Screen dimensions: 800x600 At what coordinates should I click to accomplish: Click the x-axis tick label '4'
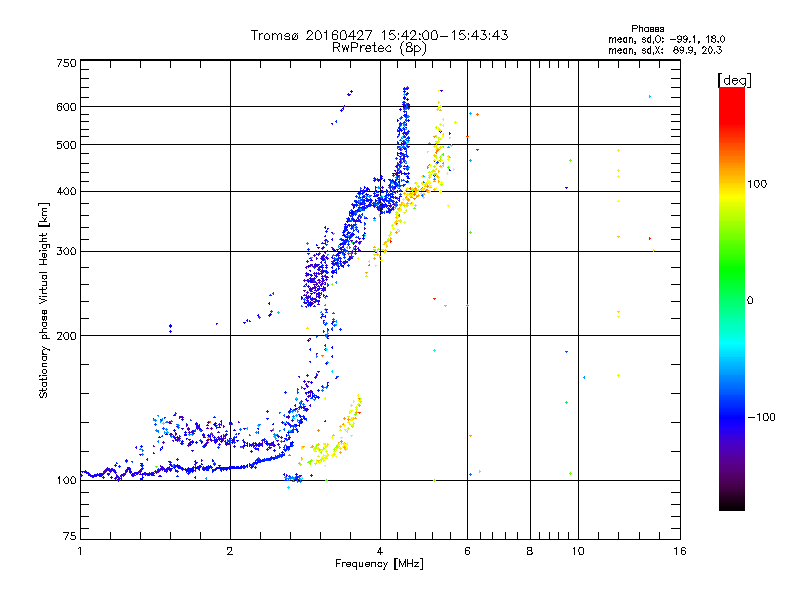point(380,551)
